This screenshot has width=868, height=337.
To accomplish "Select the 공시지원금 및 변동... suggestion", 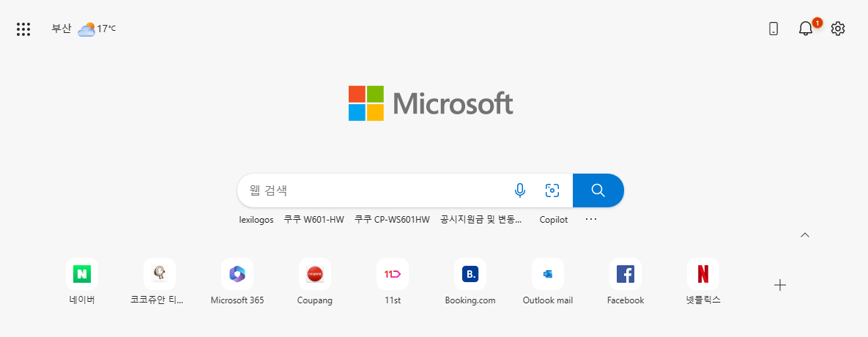I will pos(481,220).
